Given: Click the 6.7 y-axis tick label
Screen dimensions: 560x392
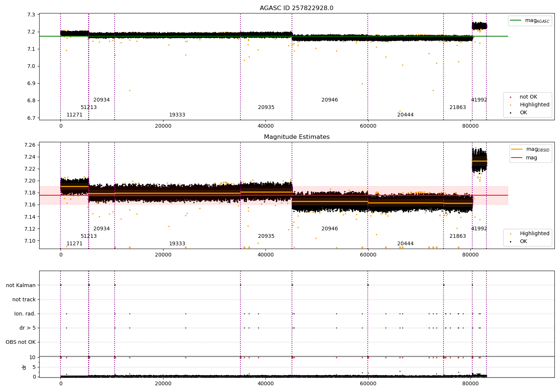Looking at the screenshot, I should 31,118.
